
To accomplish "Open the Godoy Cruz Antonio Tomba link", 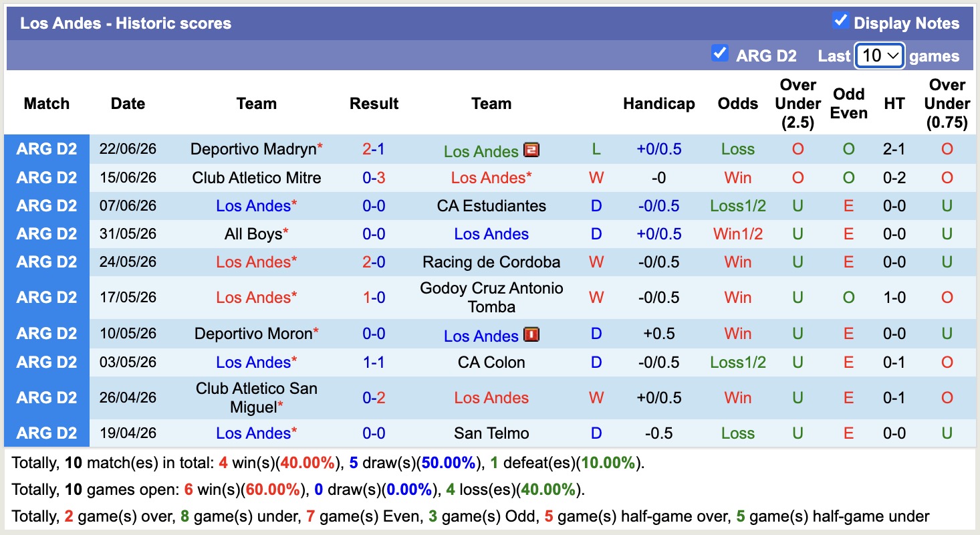I will point(491,298).
